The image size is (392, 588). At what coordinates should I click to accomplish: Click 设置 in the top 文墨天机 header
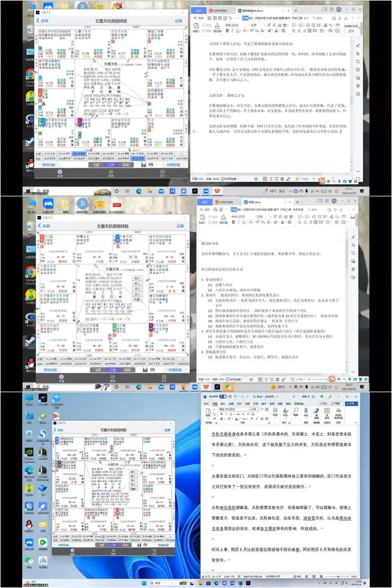(x=178, y=21)
